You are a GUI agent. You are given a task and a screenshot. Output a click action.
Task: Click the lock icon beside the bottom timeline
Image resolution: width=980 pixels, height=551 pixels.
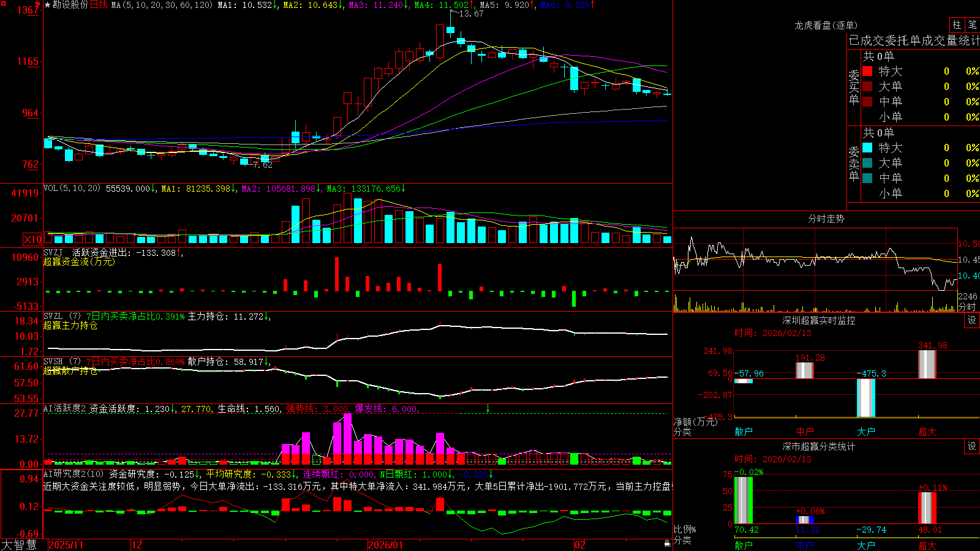667,544
